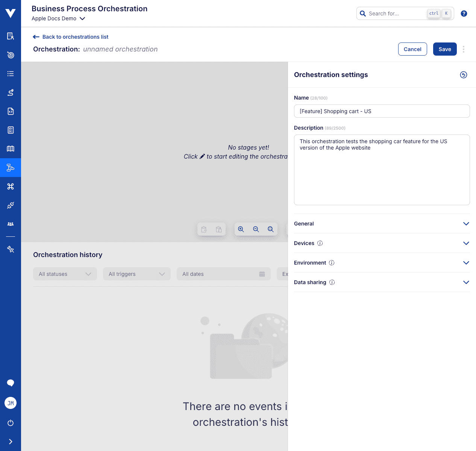
Task: Expand the Environment section
Action: pyautogui.click(x=466, y=263)
